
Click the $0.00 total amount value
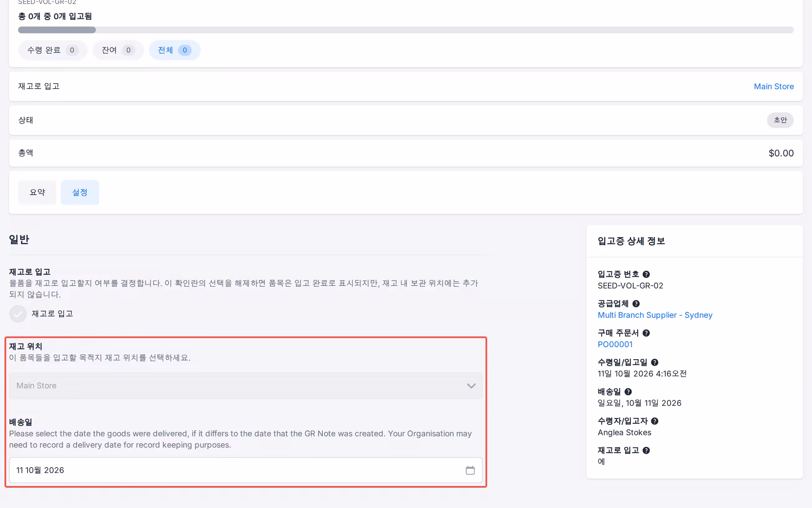point(781,153)
